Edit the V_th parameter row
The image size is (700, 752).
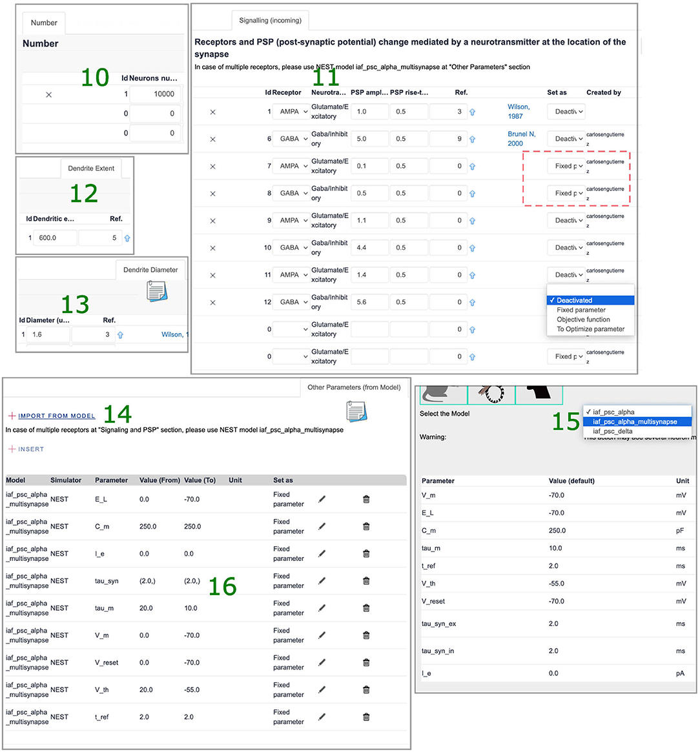(322, 689)
